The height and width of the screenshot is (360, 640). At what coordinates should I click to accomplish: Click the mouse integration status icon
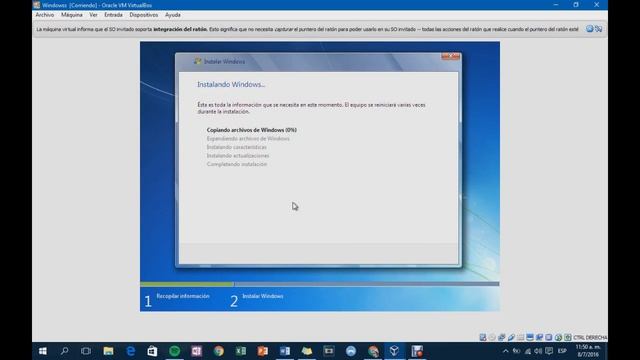558,337
